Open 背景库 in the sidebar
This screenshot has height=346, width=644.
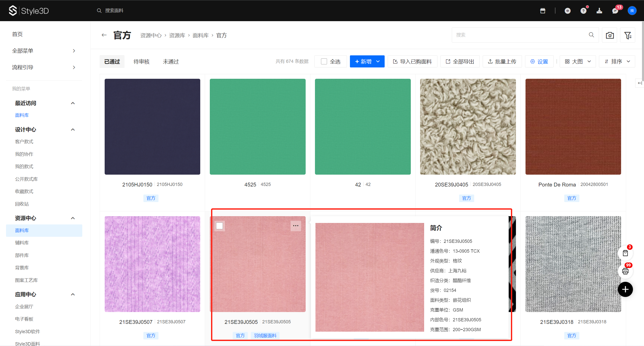pos(22,268)
